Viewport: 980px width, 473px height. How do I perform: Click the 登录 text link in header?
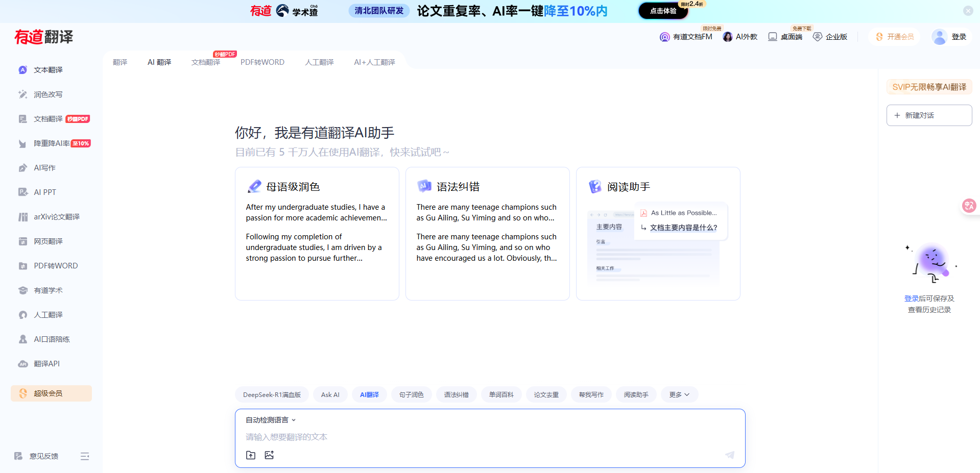tap(959, 37)
